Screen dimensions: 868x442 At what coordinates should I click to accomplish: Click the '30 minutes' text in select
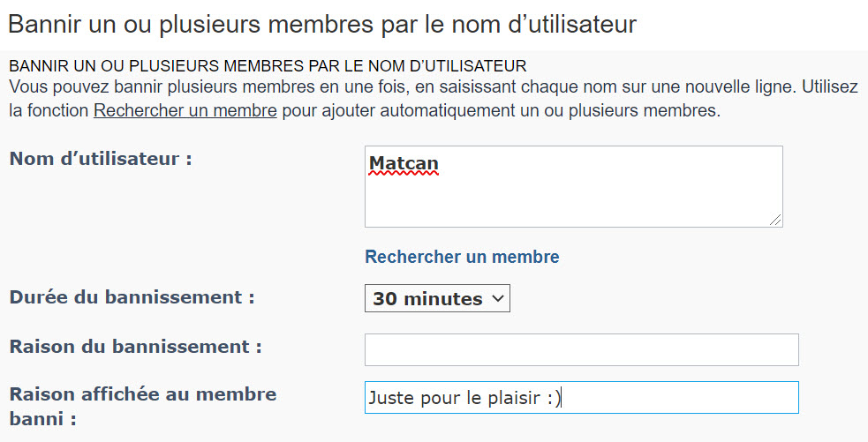[427, 298]
